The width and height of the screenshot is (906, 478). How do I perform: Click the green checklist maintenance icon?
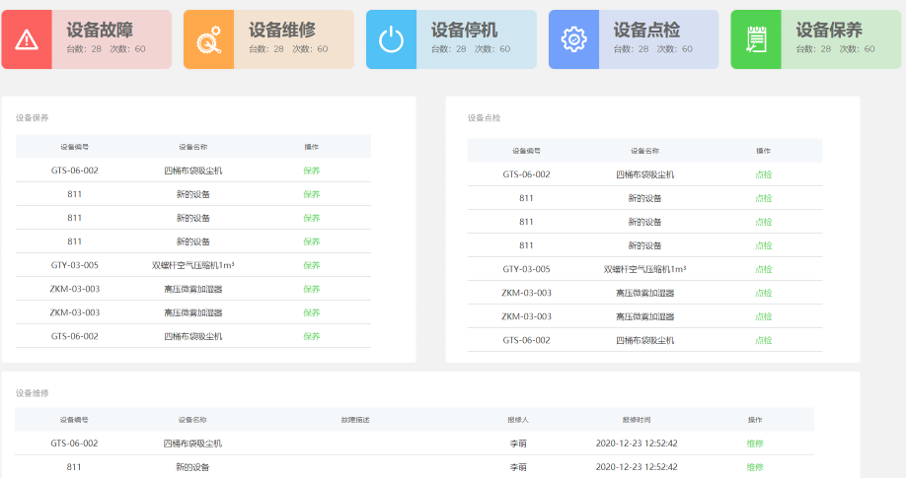pos(756,40)
